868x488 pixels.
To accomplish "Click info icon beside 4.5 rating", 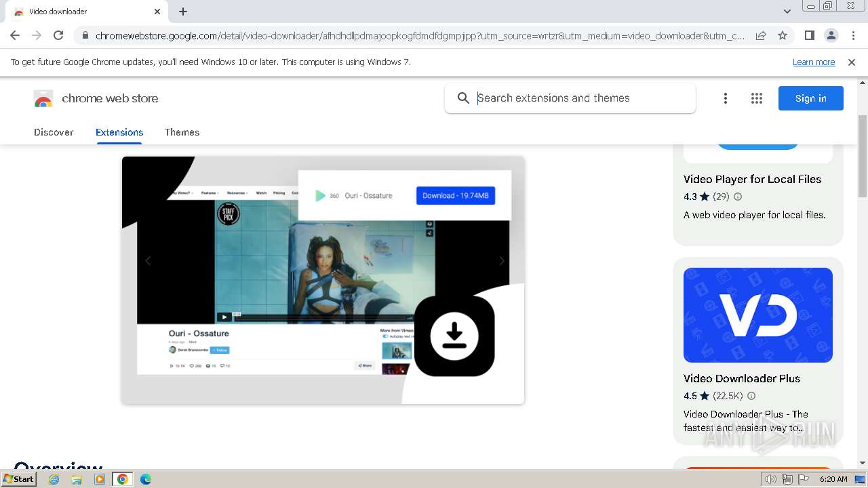I will [751, 396].
